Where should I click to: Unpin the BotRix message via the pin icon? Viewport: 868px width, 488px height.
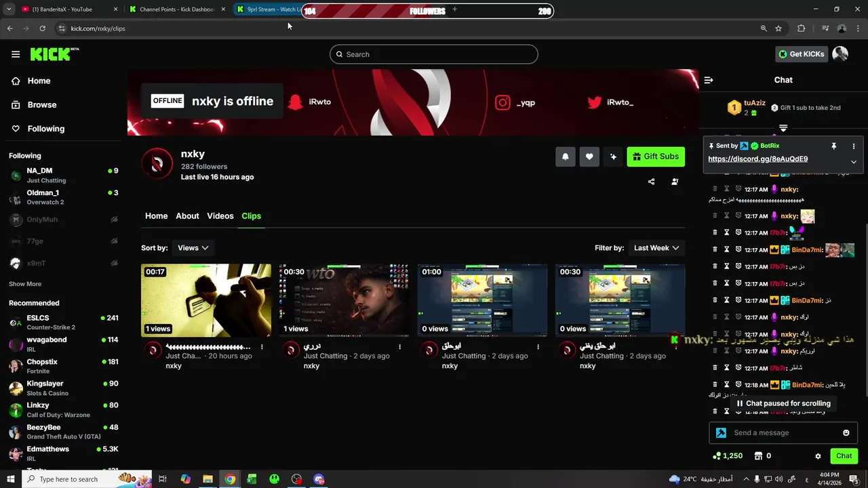[833, 146]
